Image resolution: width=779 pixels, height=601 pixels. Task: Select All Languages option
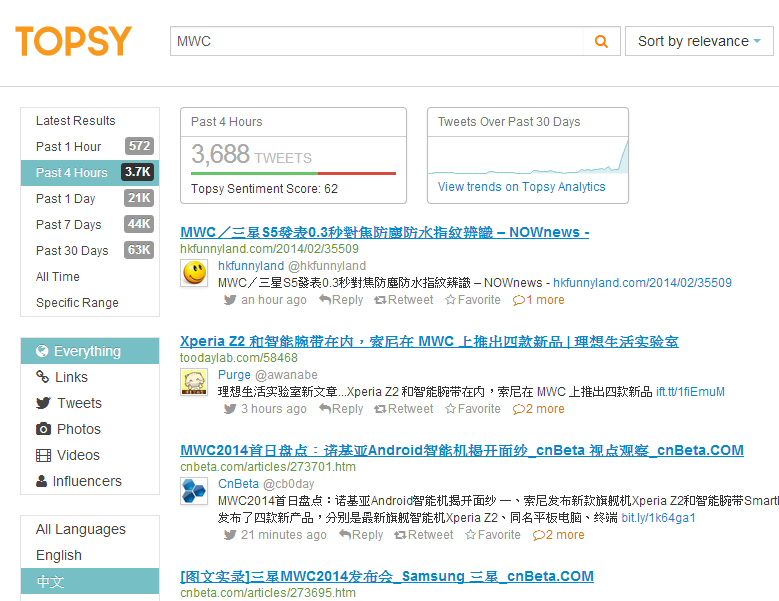click(90, 529)
